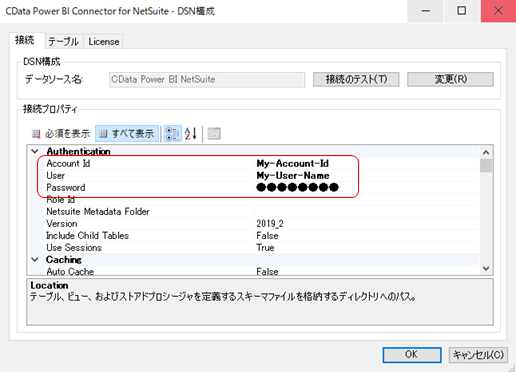Click the False value of Auto Cache
Image resolution: width=516 pixels, height=372 pixels.
pos(267,271)
